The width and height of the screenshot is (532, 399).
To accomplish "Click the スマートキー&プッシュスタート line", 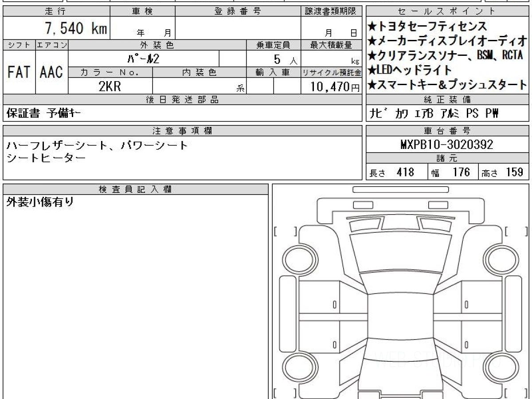I will click(448, 84).
